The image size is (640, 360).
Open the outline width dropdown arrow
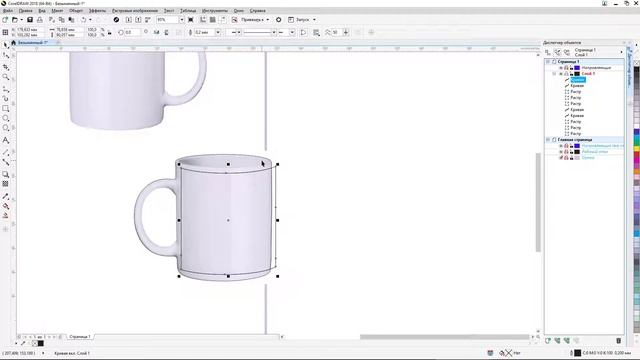[x=218, y=32]
